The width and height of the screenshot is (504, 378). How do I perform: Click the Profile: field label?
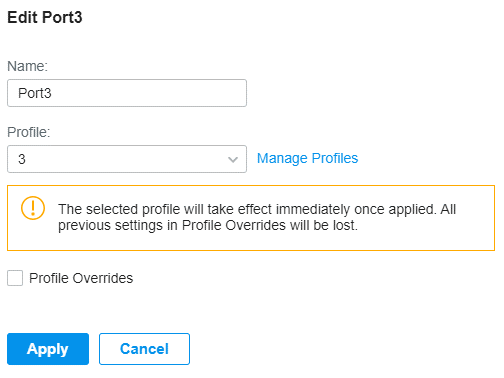29,132
